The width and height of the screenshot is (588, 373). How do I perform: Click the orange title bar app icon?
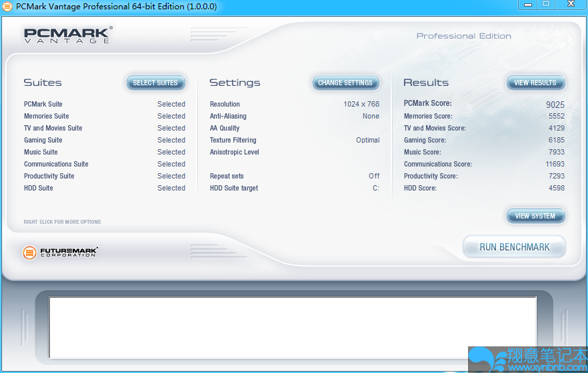coord(7,7)
